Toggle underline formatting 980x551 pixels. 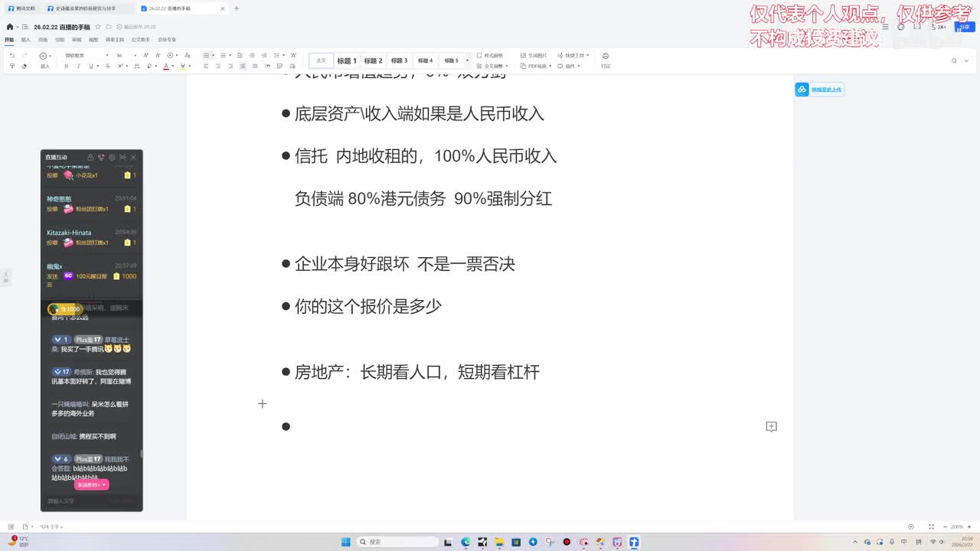[x=90, y=66]
